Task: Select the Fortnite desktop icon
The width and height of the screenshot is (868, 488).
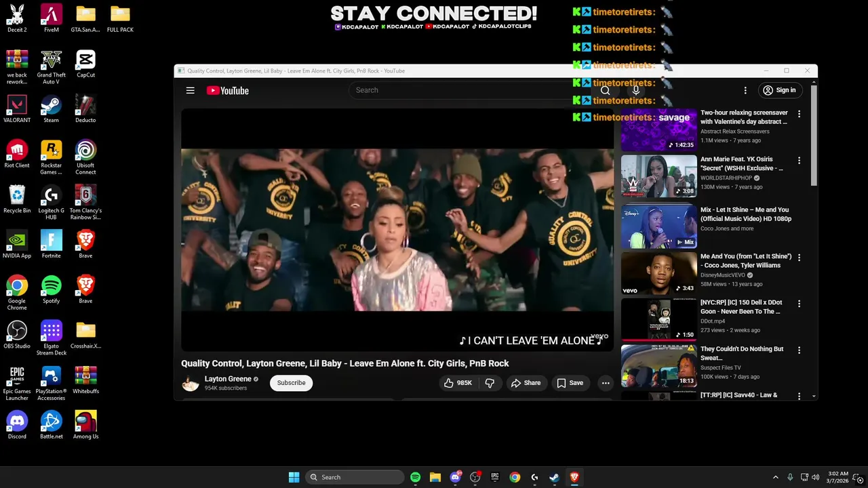Action: point(52,244)
